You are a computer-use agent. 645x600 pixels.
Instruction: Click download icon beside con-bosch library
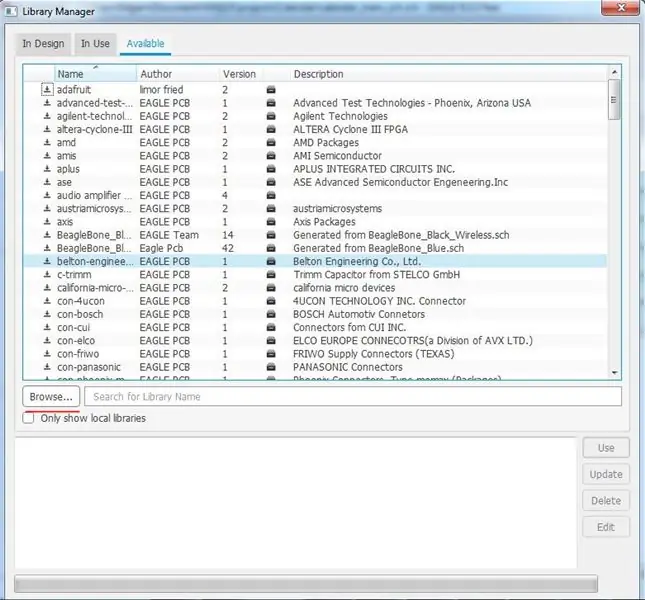click(x=47, y=314)
